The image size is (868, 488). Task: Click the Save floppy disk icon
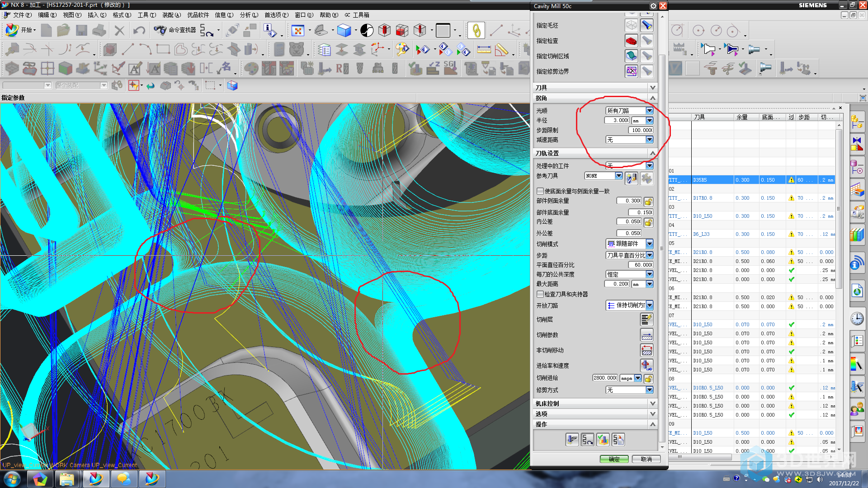pyautogui.click(x=81, y=31)
